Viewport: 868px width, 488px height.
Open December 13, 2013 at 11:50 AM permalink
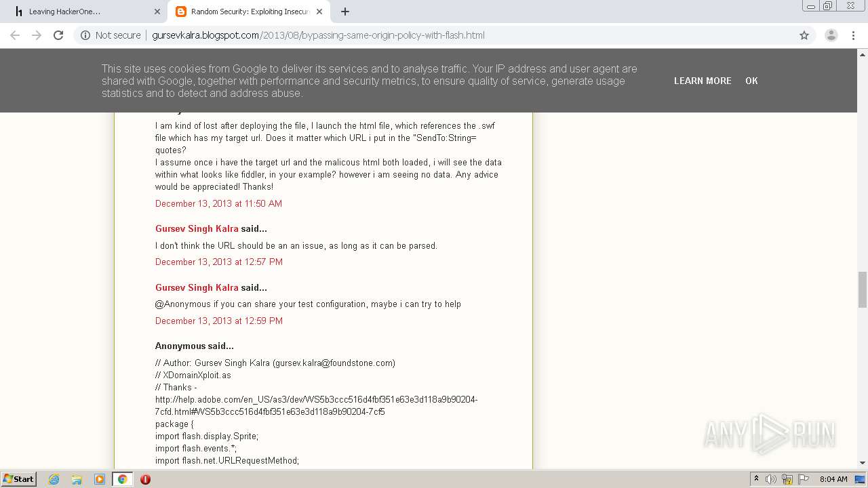tap(218, 203)
